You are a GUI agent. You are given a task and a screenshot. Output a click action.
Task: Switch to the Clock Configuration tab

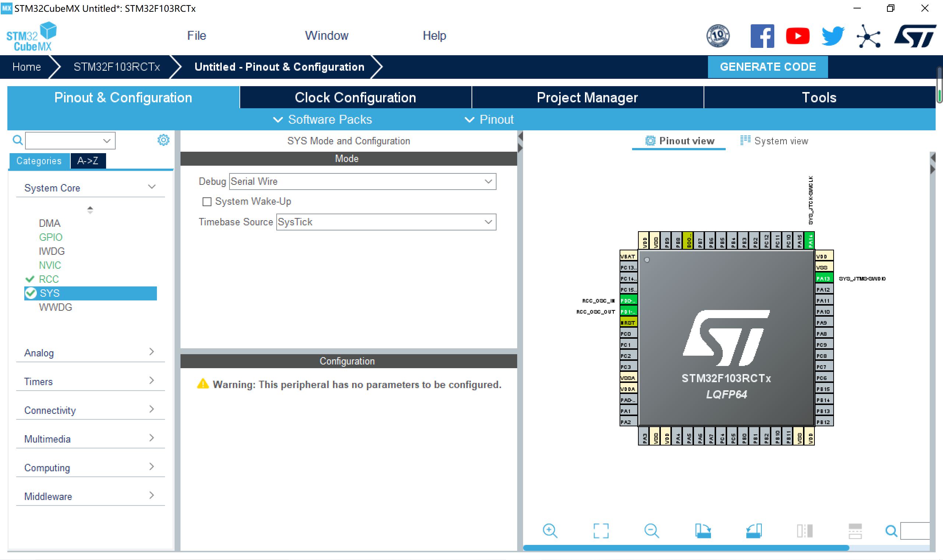click(x=355, y=97)
